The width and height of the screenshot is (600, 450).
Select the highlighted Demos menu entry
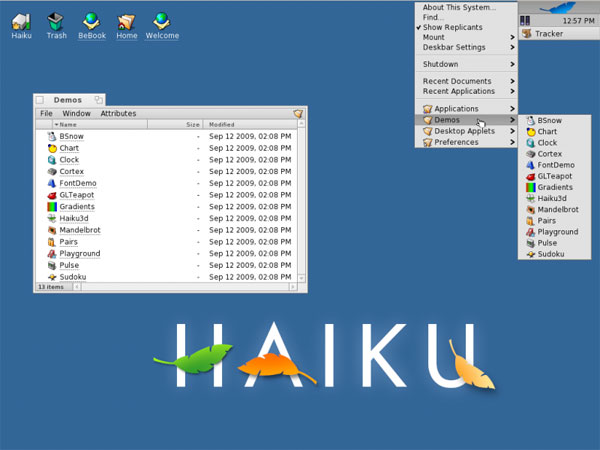coord(466,120)
